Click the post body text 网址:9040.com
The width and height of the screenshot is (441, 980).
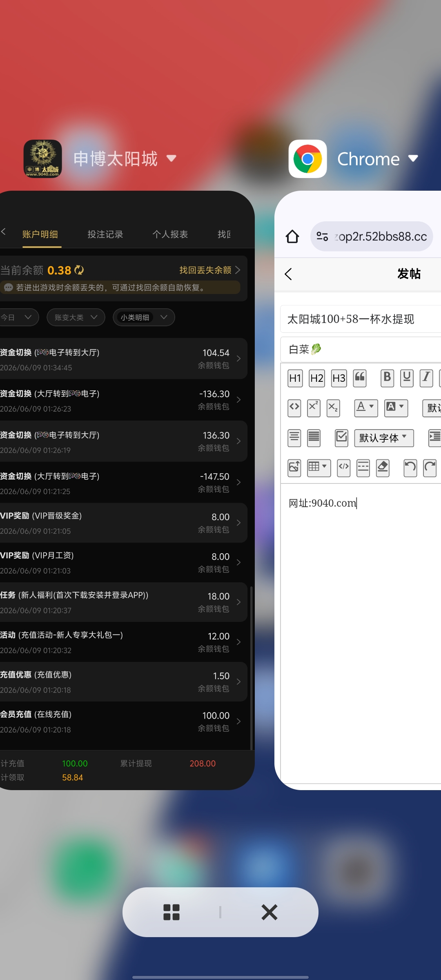pyautogui.click(x=323, y=503)
